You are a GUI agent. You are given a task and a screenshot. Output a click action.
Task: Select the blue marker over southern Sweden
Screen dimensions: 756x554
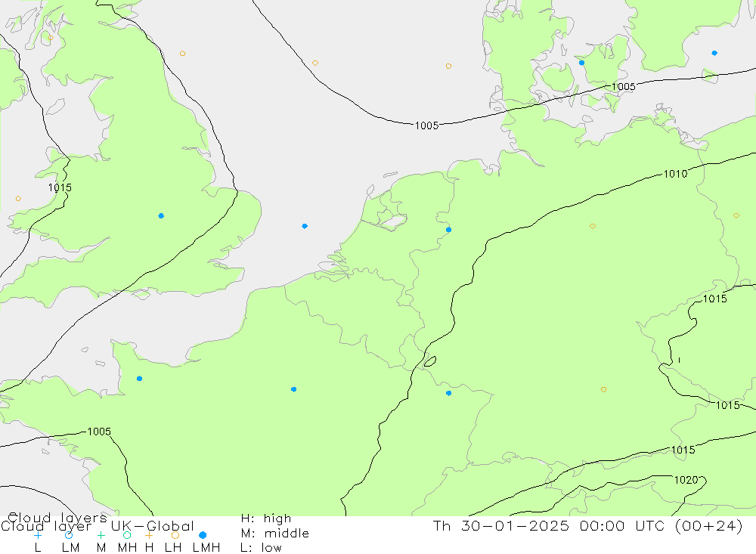pos(714,53)
